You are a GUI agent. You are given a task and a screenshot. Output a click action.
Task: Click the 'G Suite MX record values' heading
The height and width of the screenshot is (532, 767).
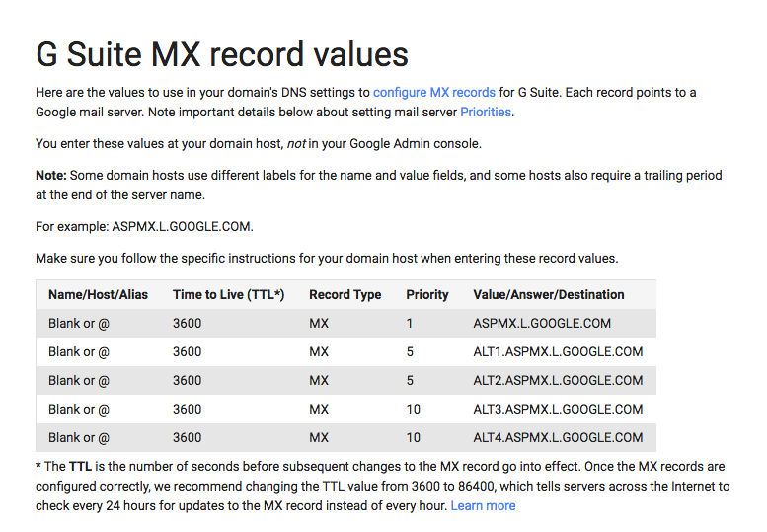pos(222,53)
